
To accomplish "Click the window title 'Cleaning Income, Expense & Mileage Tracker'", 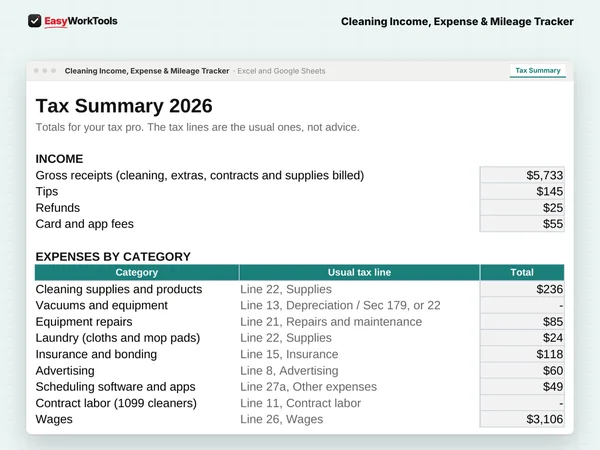I will [x=147, y=71].
